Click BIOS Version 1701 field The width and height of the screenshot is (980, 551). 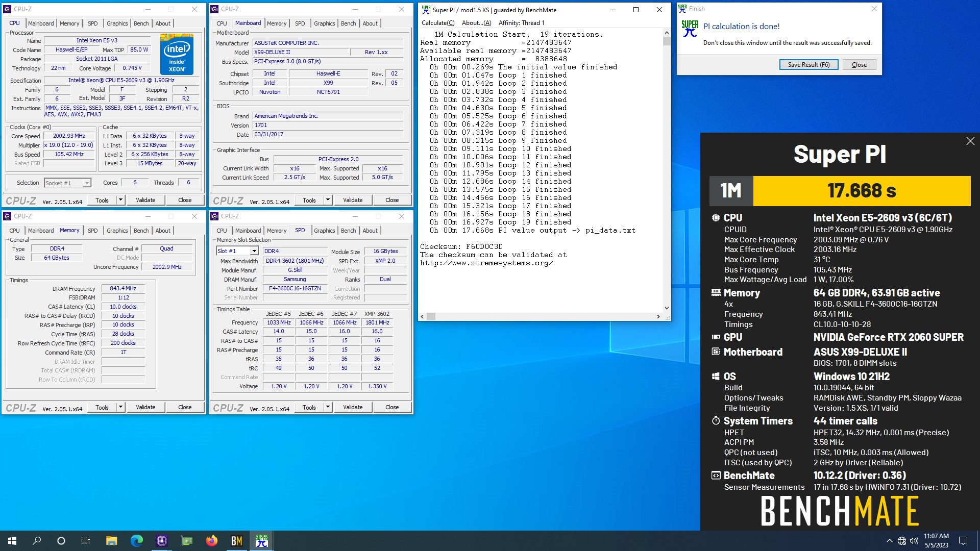[x=328, y=126]
